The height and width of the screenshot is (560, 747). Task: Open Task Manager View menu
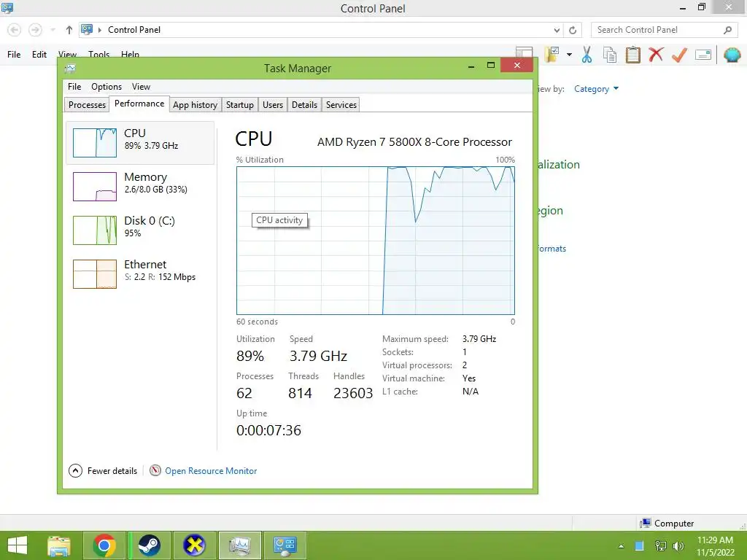click(x=141, y=87)
